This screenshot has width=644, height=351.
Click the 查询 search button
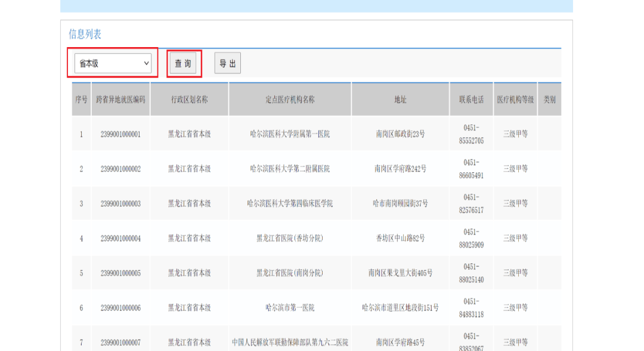pyautogui.click(x=183, y=63)
